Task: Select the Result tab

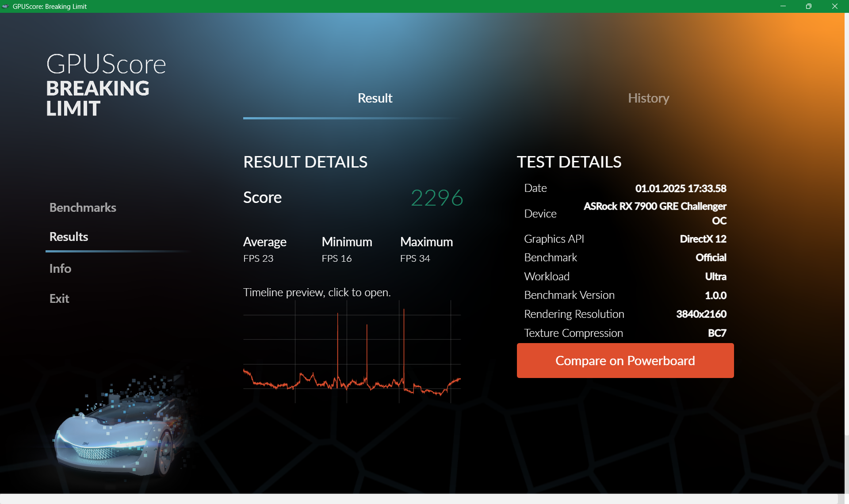Action: click(375, 98)
